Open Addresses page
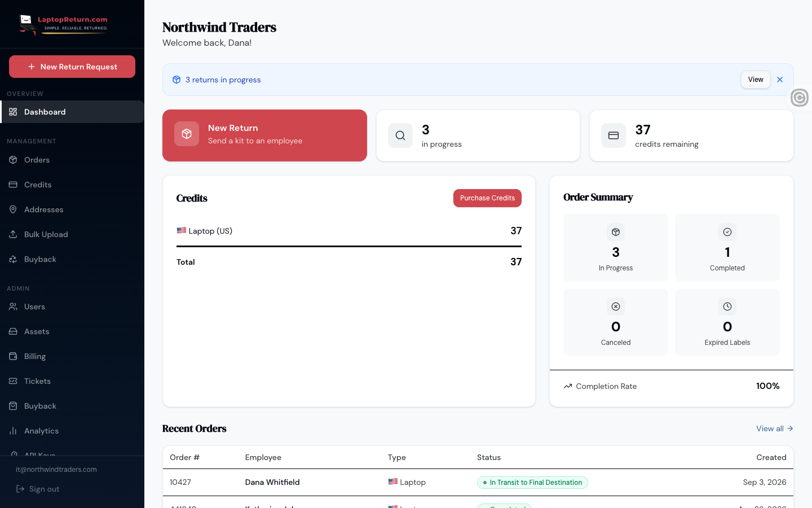Screen dimensions: 812x508 (72, 209)
